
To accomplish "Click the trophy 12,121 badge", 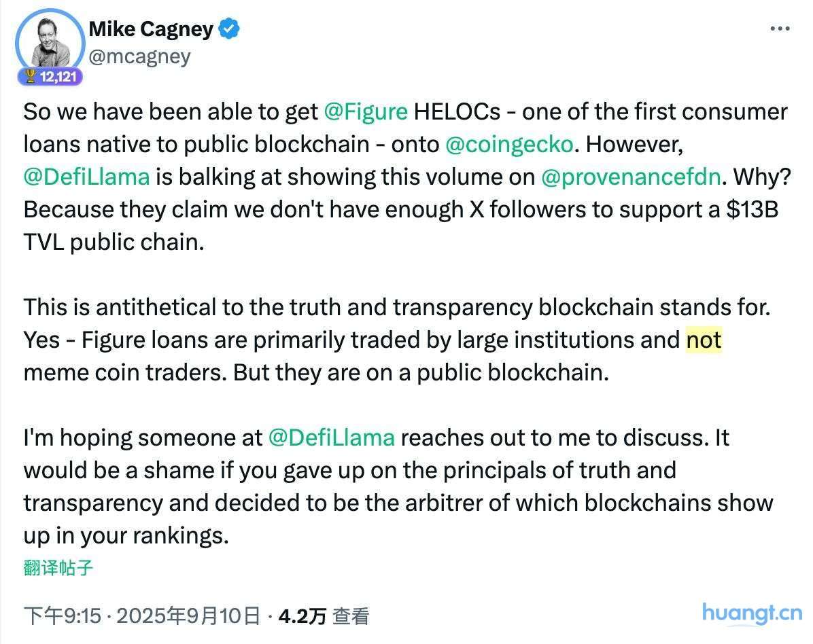I will tap(50, 77).
